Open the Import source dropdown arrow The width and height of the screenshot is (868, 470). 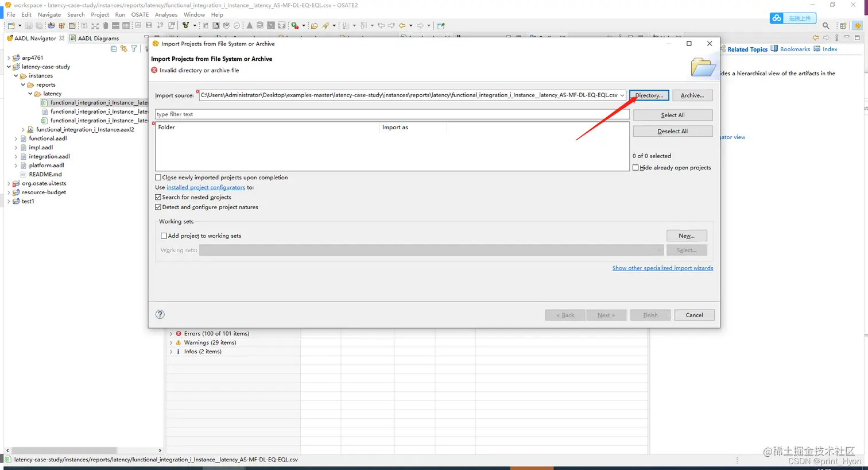coord(622,95)
